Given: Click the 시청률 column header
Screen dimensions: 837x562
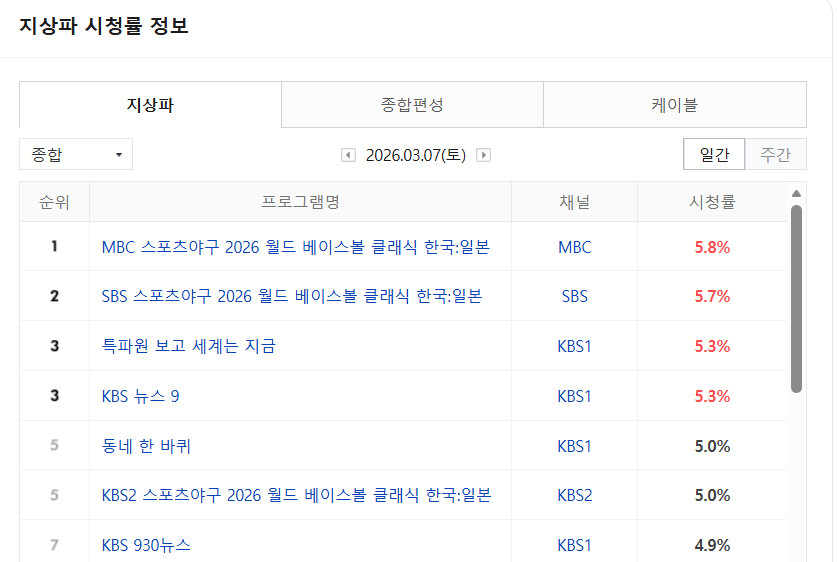Looking at the screenshot, I should click(x=712, y=202).
